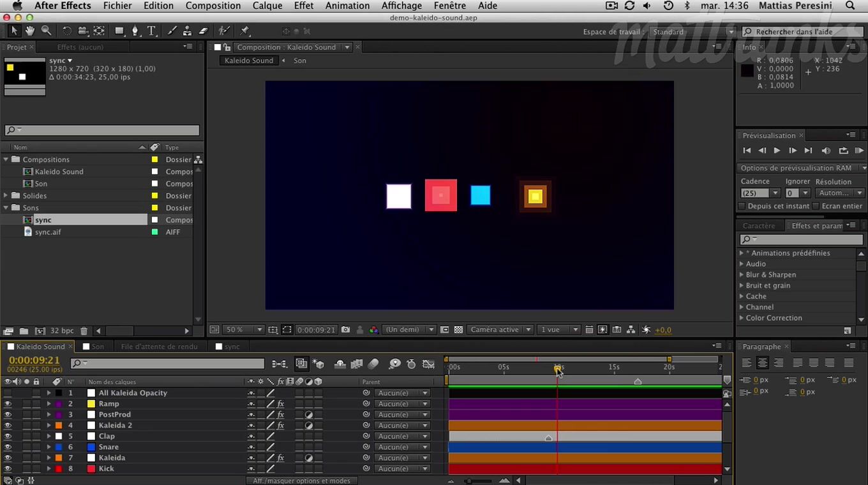The width and height of the screenshot is (868, 485).
Task: Hide the Ramp layer via its eye icon
Action: pyautogui.click(x=8, y=404)
